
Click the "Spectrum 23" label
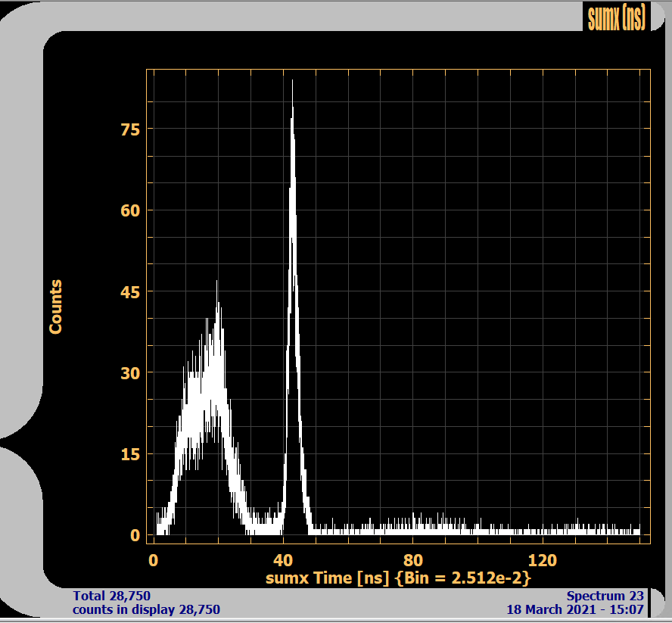(605, 597)
